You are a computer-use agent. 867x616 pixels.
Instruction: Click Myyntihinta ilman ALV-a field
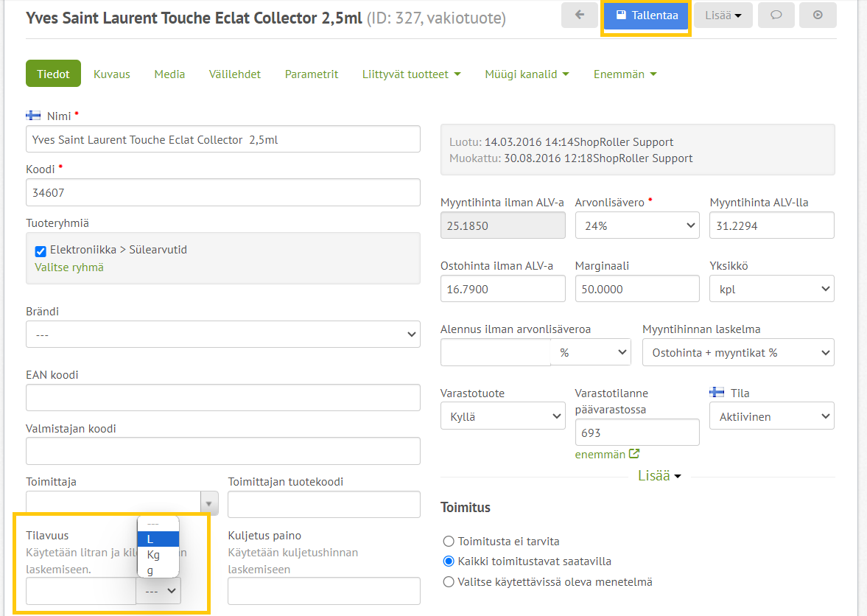click(502, 225)
